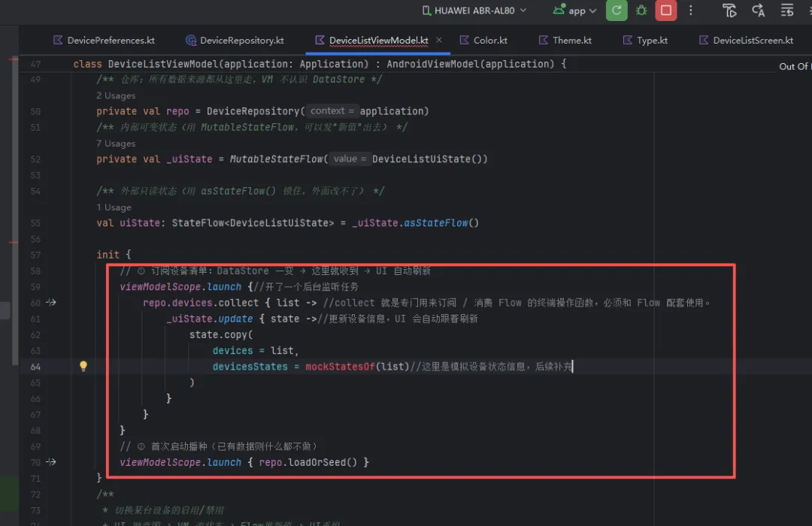Switch to the Theme.kt tab
Screen dimensions: 812x526
565,40
